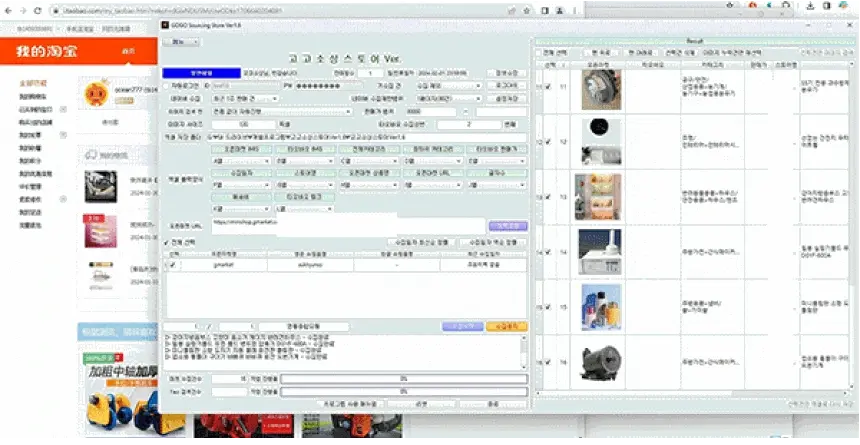
Task: Click the purple button beside the URL field
Action: [508, 226]
